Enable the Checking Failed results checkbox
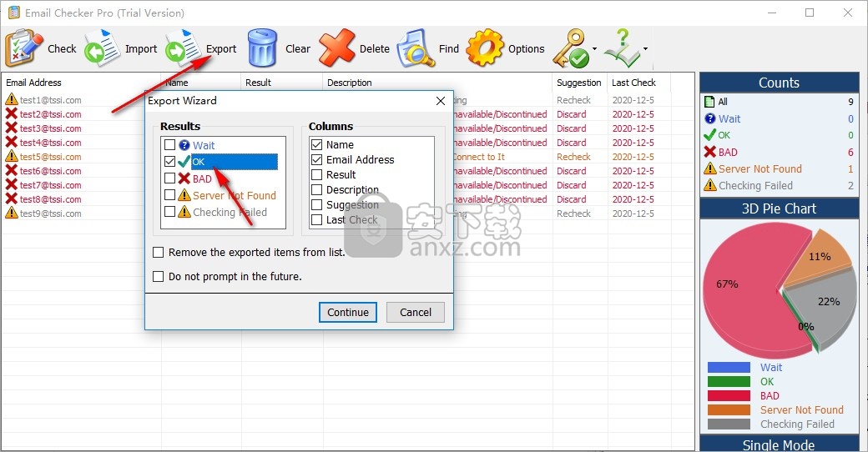The height and width of the screenshot is (452, 868). click(x=170, y=211)
